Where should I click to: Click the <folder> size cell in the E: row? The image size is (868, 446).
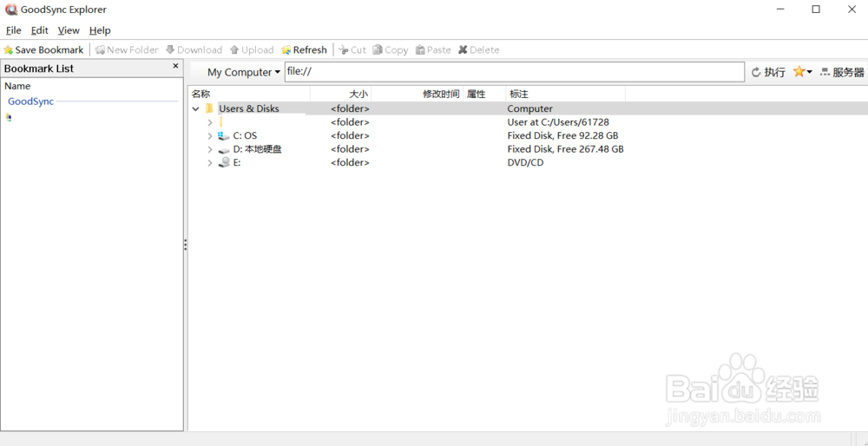click(350, 162)
